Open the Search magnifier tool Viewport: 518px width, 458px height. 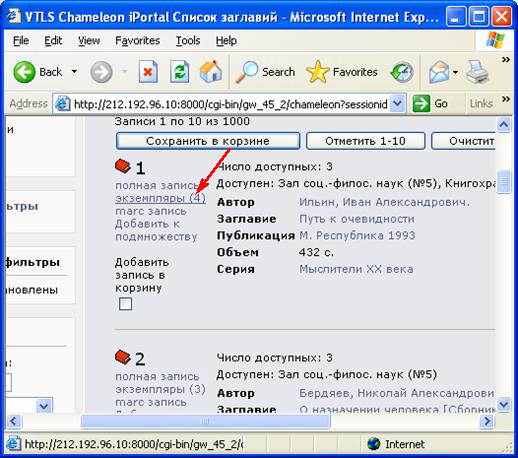tap(247, 72)
